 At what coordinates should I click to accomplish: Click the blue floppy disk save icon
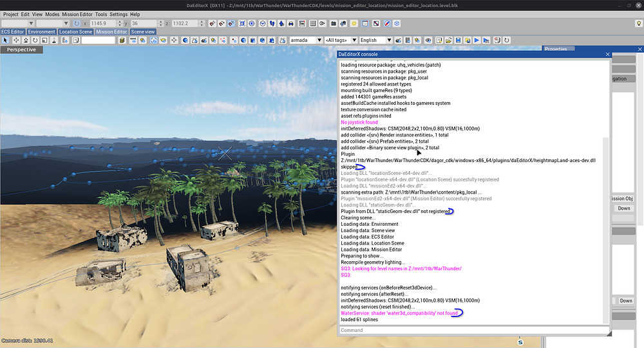(x=458, y=41)
